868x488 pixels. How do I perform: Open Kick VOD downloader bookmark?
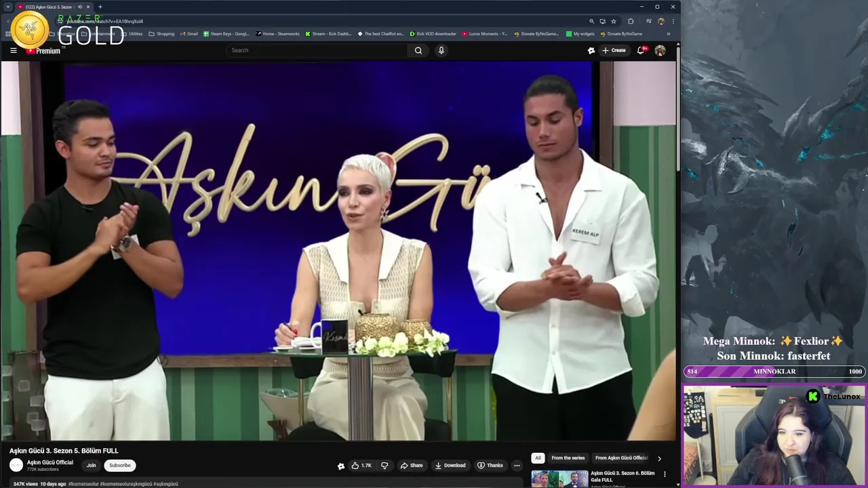tap(433, 34)
